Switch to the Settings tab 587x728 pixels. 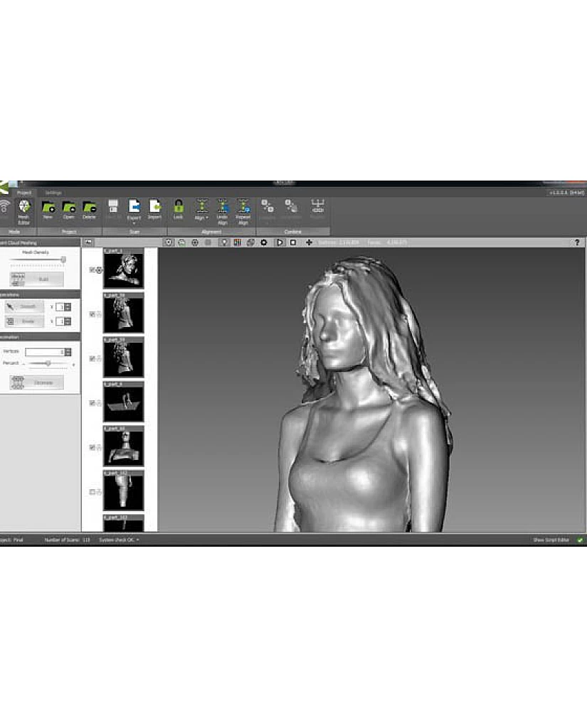[53, 193]
